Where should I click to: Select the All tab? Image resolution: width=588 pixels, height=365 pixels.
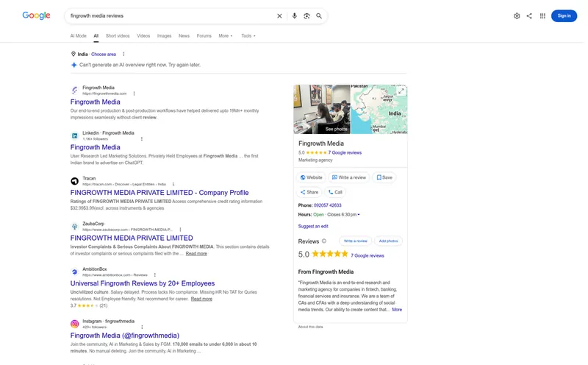tap(96, 35)
